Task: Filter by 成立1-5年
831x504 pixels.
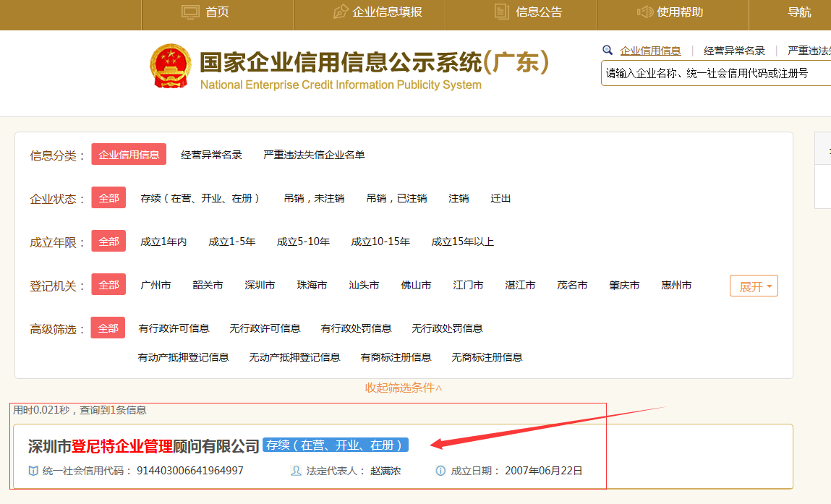Action: pos(231,242)
